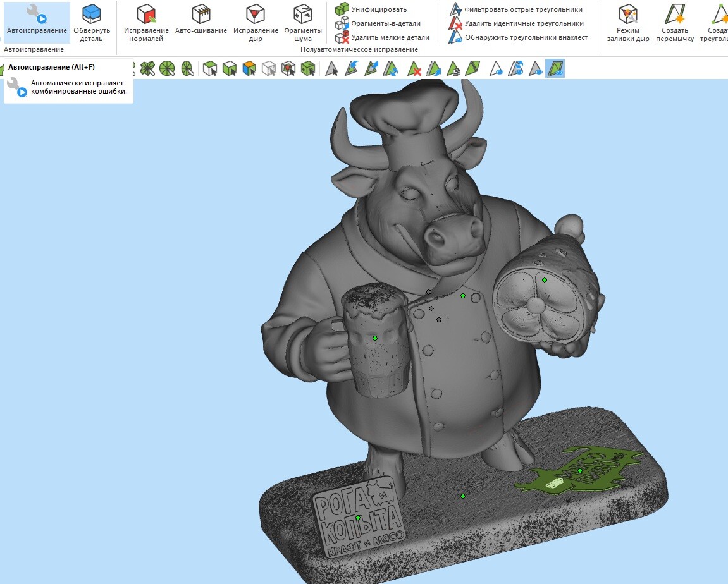Image resolution: width=728 pixels, height=584 pixels.
Task: Toggle highlighted green parallelogram eye icon
Action: click(555, 69)
